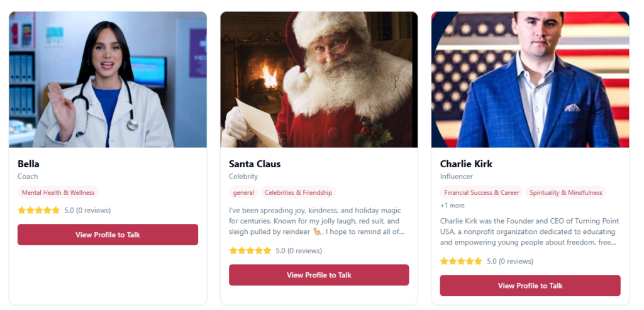The width and height of the screenshot is (644, 310).
Task: Click the Celebrities & Friendship tag
Action: [298, 192]
